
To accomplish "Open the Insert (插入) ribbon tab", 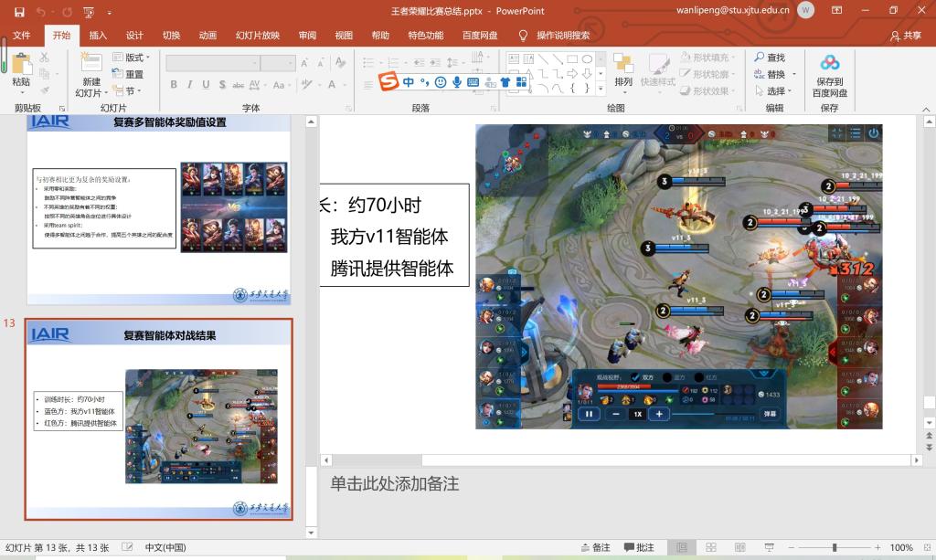I will 98,36.
